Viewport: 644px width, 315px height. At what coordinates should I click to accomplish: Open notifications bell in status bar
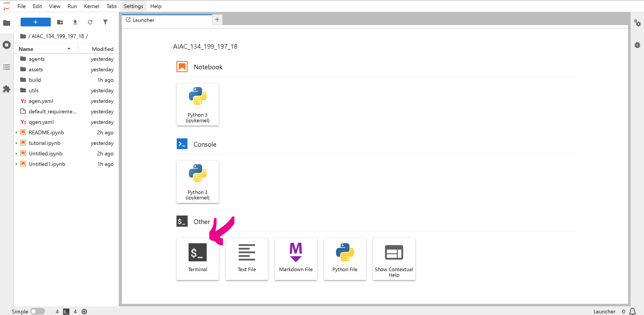(x=633, y=311)
